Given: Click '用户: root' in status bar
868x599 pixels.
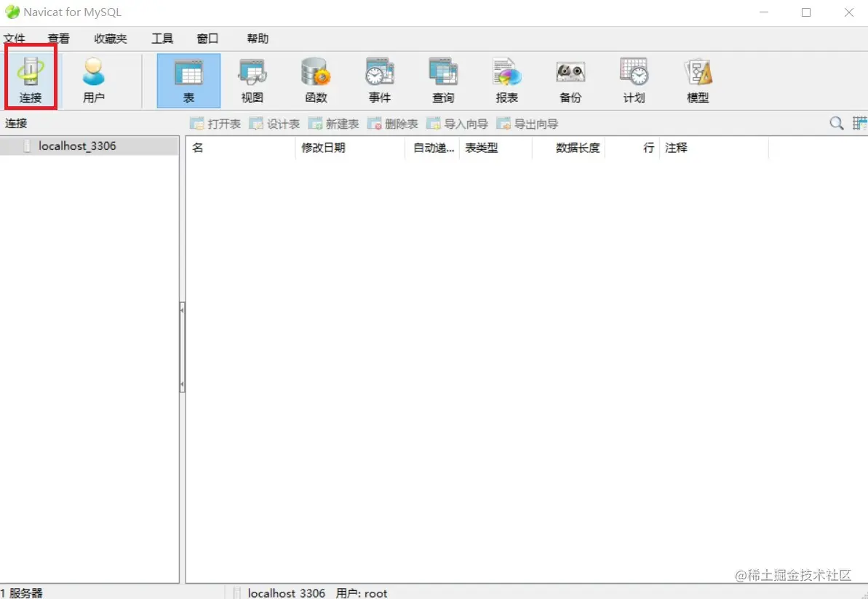Looking at the screenshot, I should point(362,593).
